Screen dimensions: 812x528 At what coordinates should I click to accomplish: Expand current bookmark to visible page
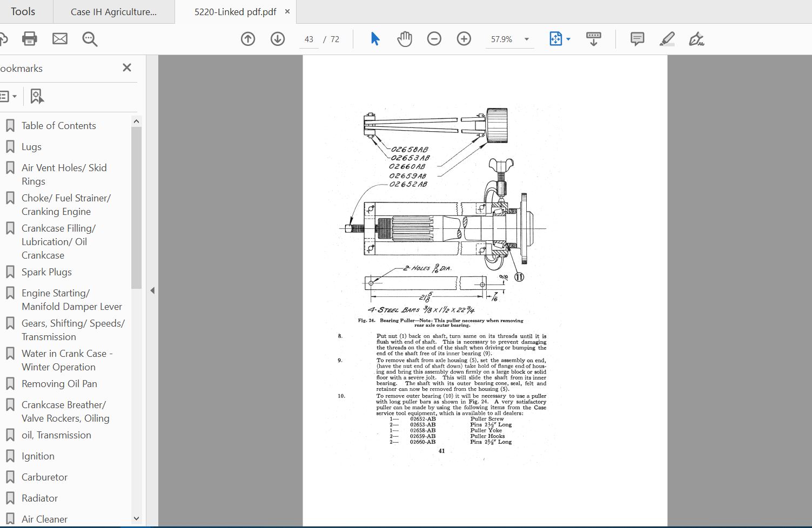tap(37, 96)
